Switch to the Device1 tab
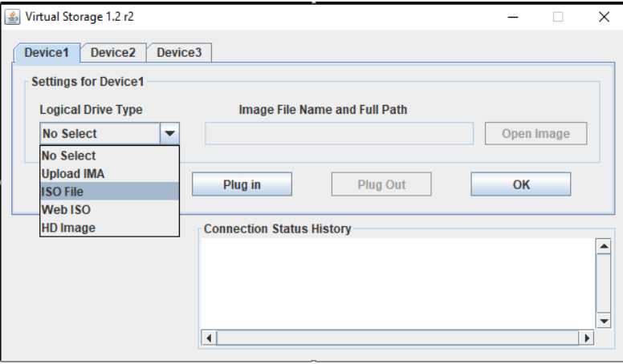The height and width of the screenshot is (364, 623). point(45,54)
